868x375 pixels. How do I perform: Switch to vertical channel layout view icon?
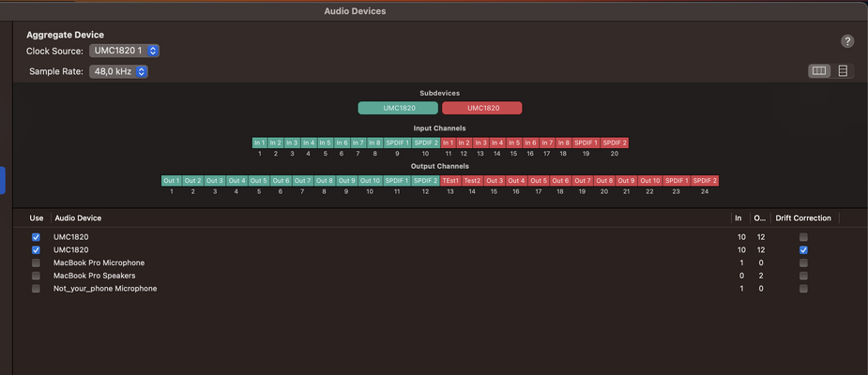[843, 71]
